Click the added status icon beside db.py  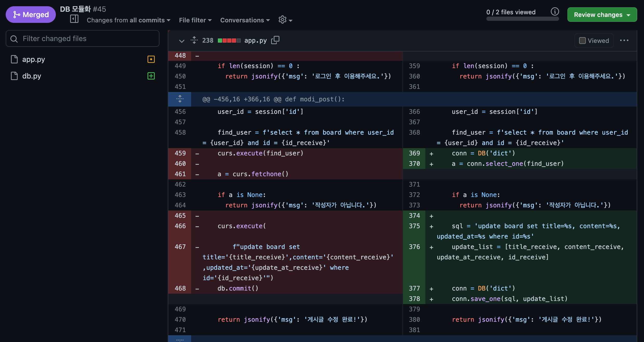pyautogui.click(x=151, y=76)
